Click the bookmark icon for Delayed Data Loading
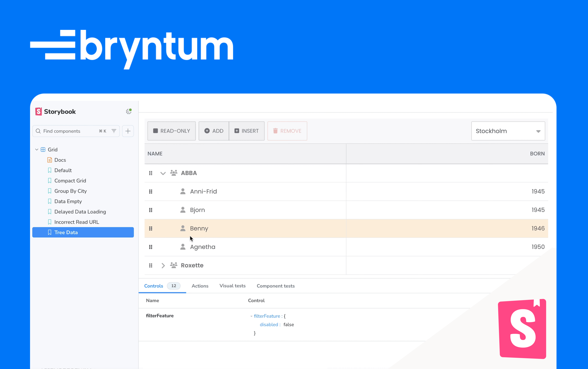The width and height of the screenshot is (588, 369). point(49,212)
